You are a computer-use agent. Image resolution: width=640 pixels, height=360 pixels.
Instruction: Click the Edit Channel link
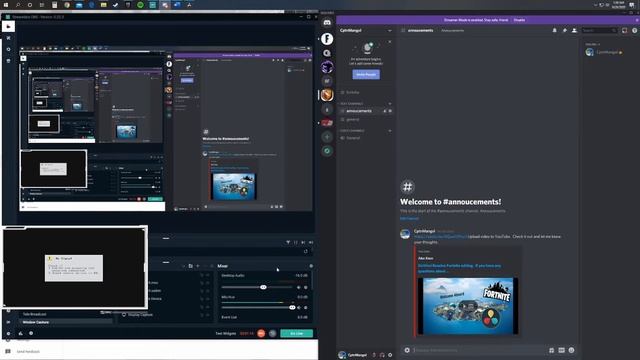(409, 218)
